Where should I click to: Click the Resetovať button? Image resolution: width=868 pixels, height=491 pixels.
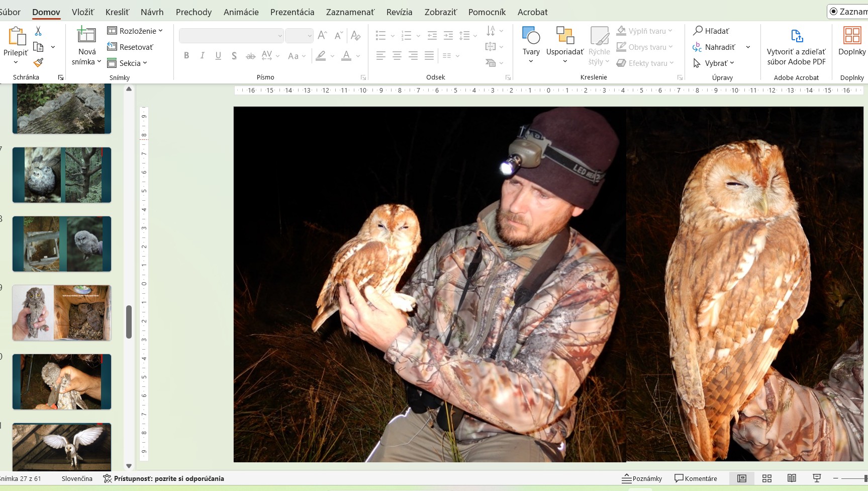point(131,47)
